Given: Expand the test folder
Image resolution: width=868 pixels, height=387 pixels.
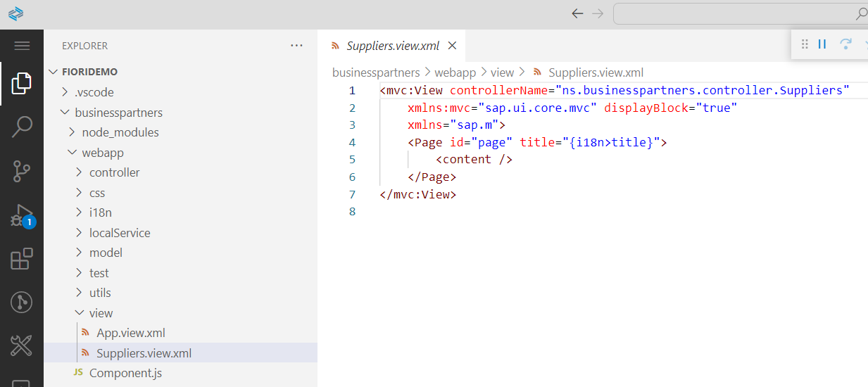Looking at the screenshot, I should point(80,273).
